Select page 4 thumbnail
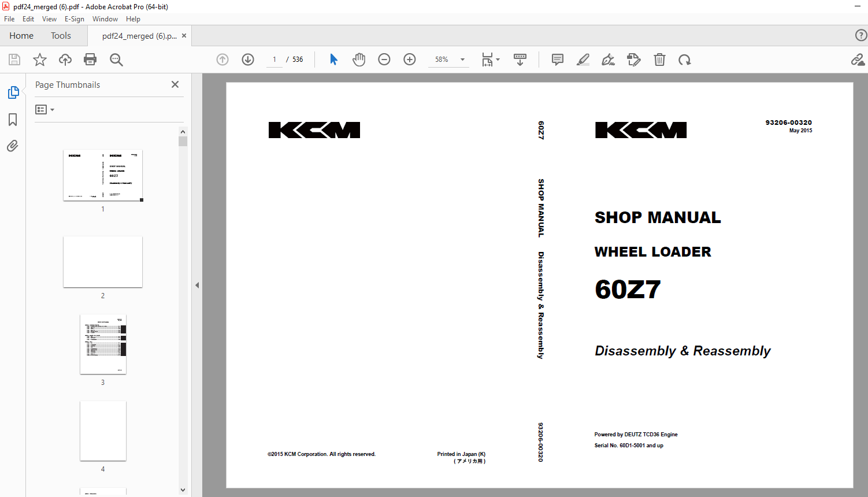 pos(103,431)
